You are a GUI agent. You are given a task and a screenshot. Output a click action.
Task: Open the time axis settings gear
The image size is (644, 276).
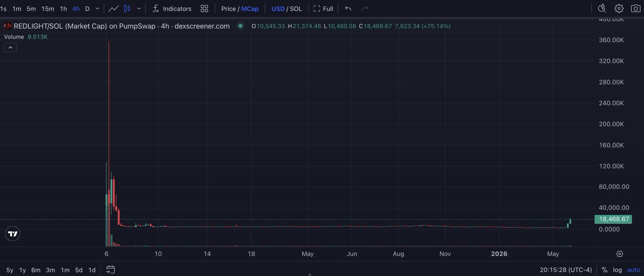tap(620, 253)
